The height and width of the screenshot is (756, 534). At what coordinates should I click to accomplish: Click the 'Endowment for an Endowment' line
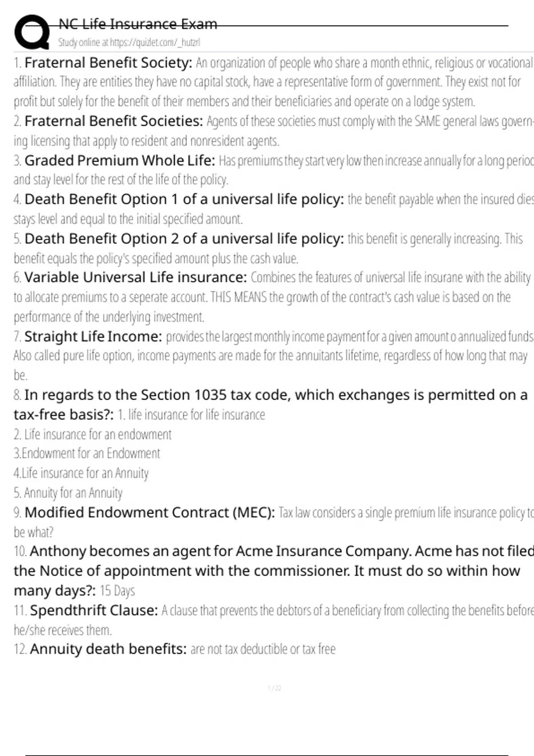click(87, 454)
